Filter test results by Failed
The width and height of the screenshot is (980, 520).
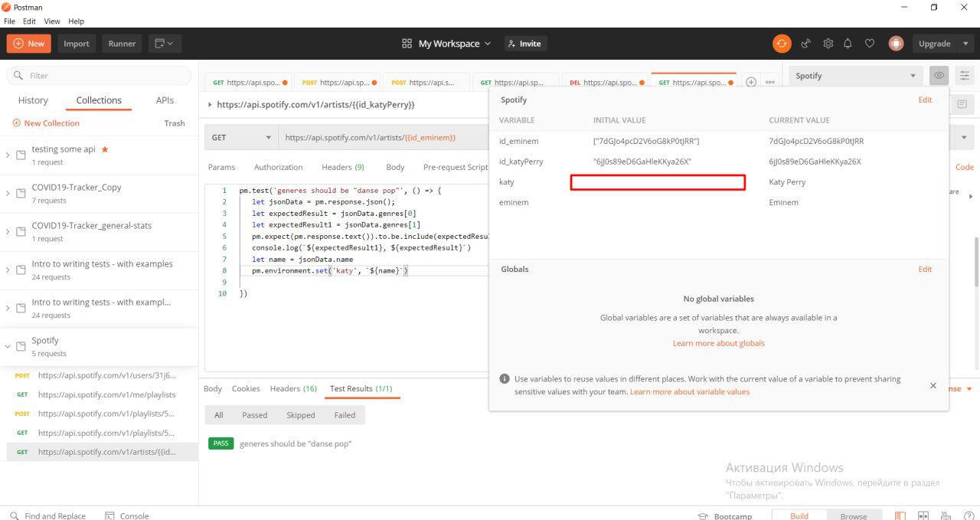(345, 415)
